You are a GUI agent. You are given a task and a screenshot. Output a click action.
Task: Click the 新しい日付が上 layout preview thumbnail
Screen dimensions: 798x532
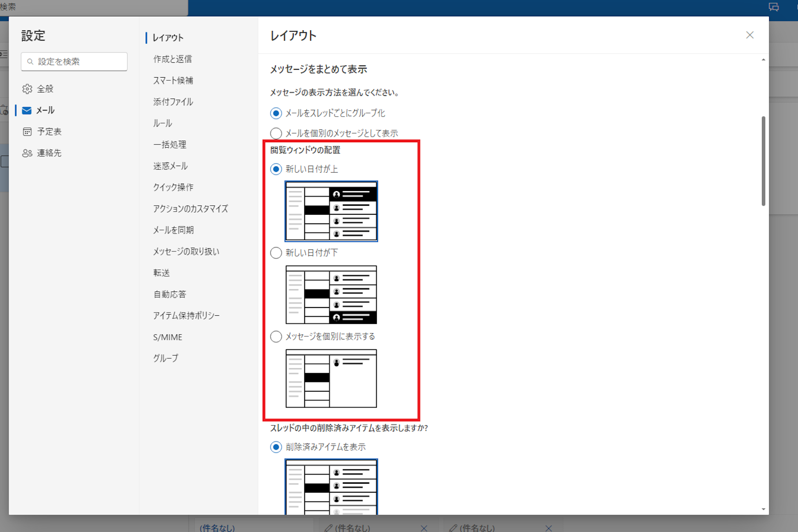(331, 211)
